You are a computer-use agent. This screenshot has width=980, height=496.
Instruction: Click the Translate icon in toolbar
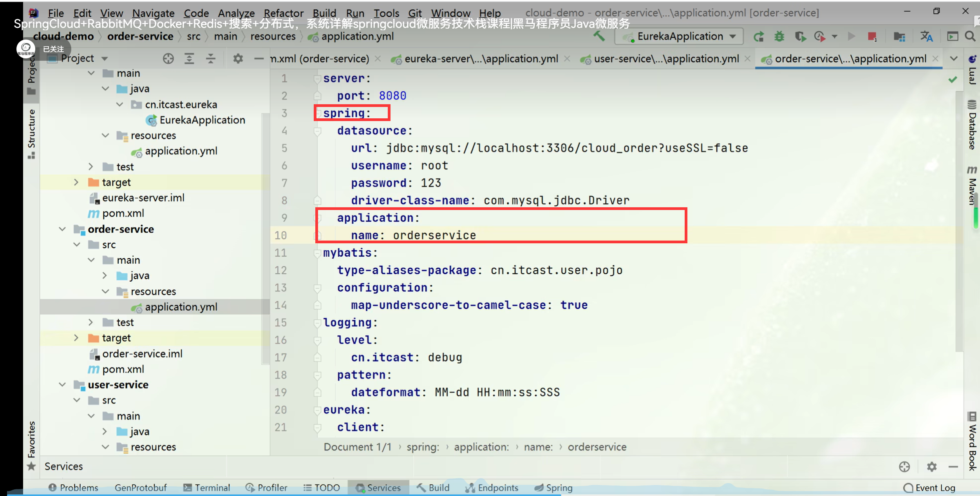coord(926,36)
